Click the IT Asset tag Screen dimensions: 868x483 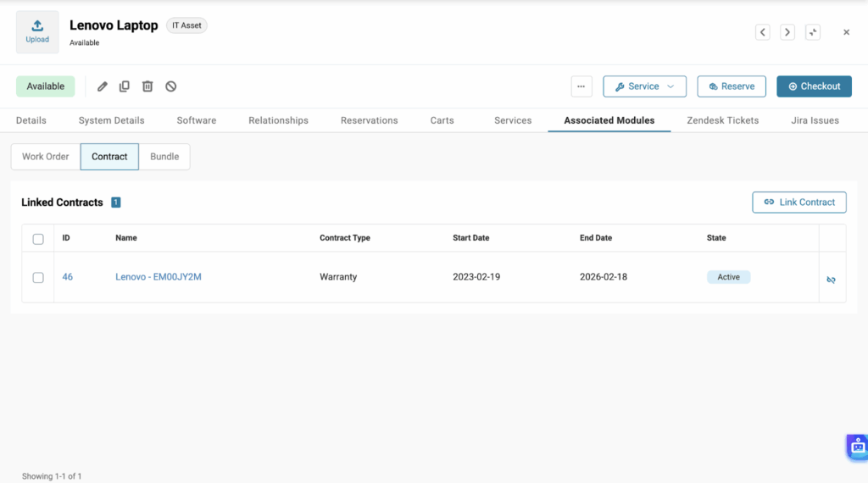(x=186, y=25)
